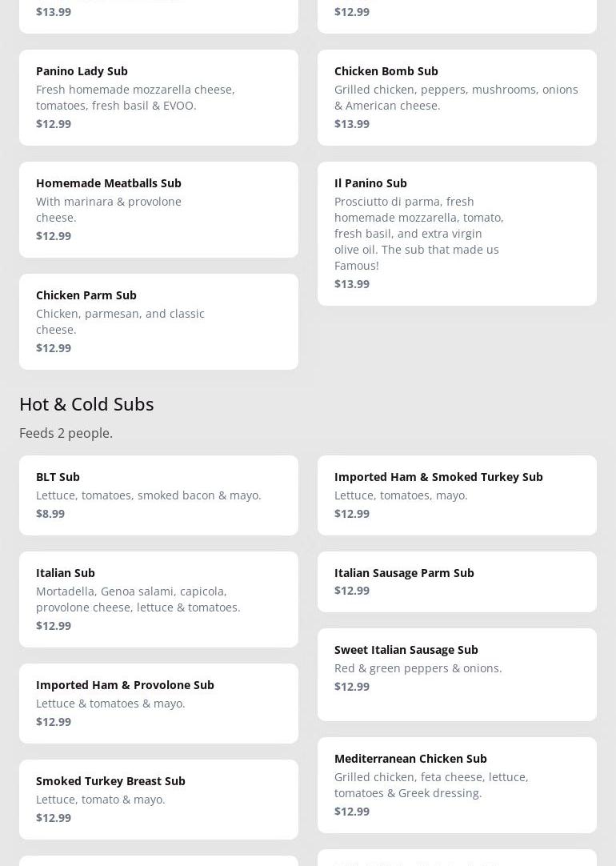
Task: Select Mediterranean Chicken Sub
Action: click(457, 784)
